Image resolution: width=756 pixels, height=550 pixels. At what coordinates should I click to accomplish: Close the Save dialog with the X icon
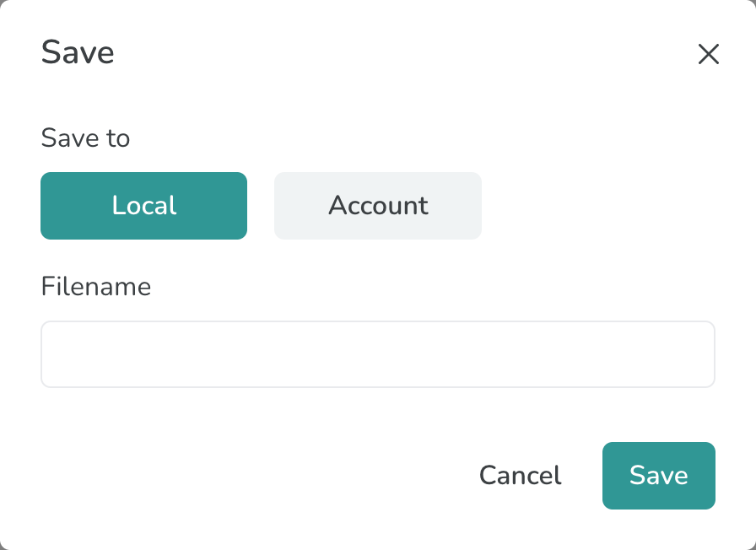pyautogui.click(x=708, y=54)
